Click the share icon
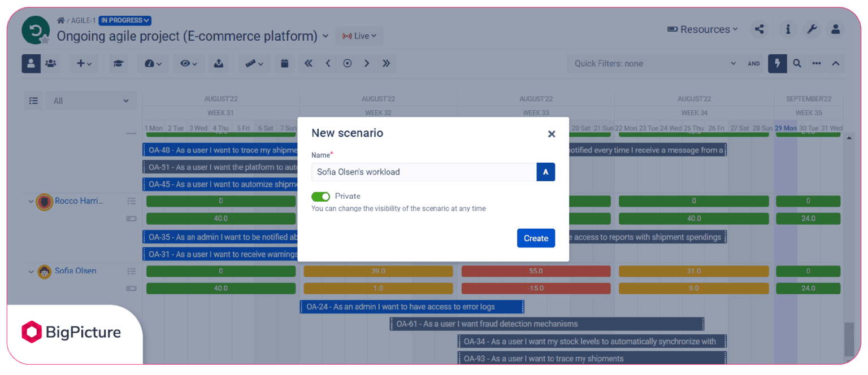 (759, 29)
